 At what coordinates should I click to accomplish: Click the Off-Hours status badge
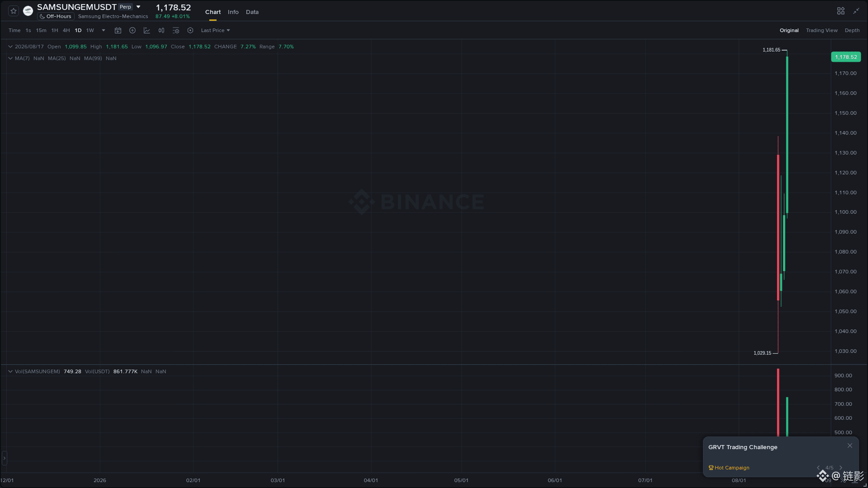[56, 16]
